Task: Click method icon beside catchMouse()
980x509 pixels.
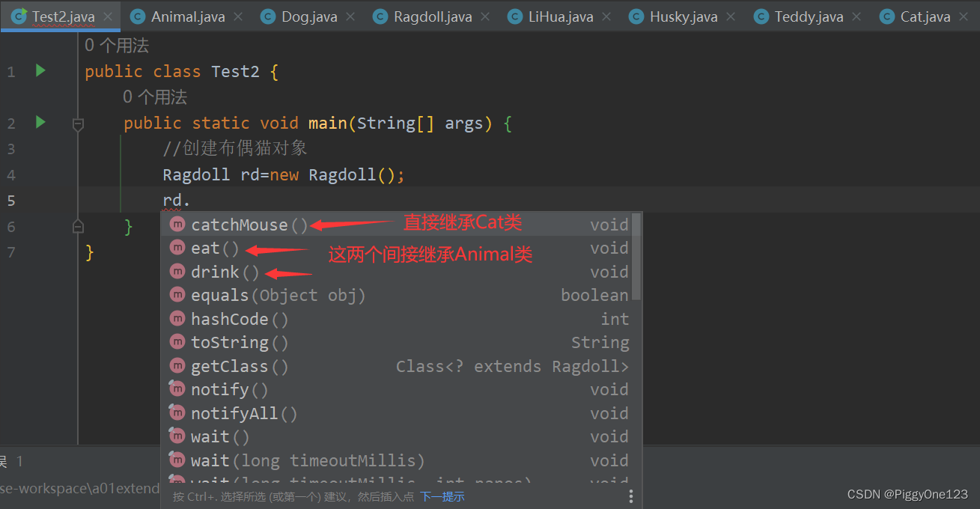Action: coord(177,224)
